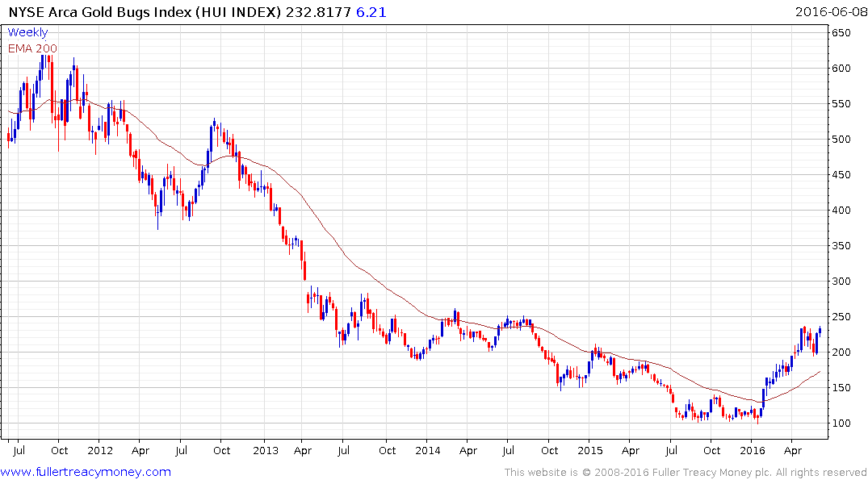The image size is (868, 484).
Task: Click the 2016-06-08 date label
Action: [831, 12]
